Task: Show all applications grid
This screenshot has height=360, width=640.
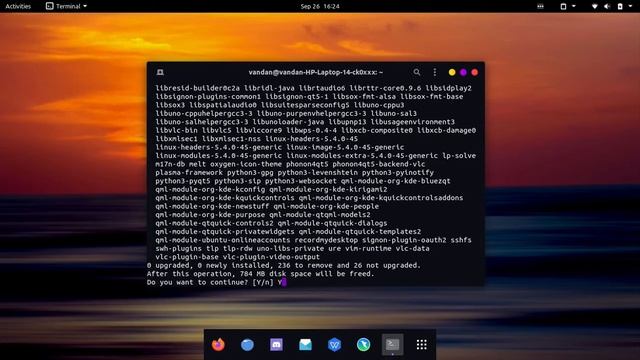Action: pyautogui.click(x=422, y=344)
